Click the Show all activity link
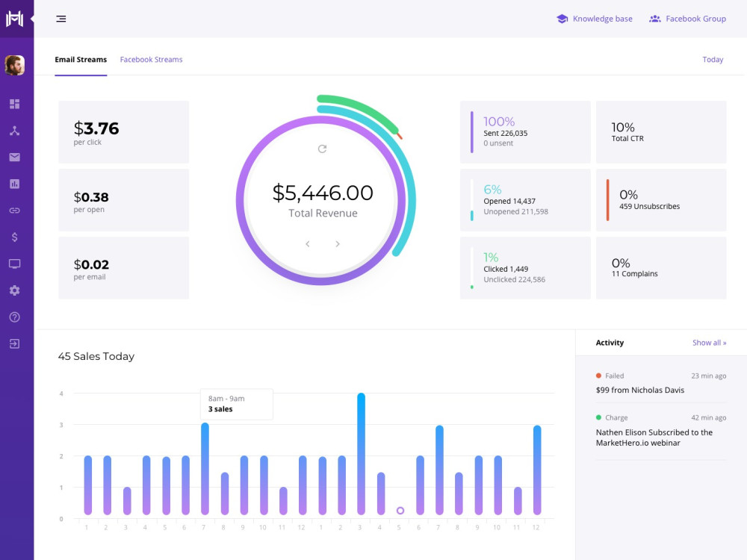Screen dimensions: 747x560 [x=710, y=343]
